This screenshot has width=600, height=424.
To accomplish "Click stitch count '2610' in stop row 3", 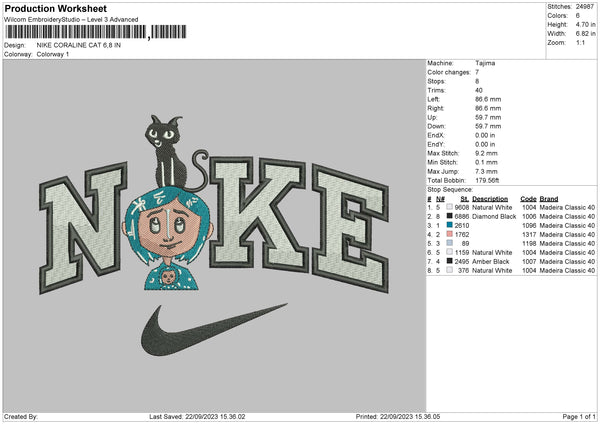I will [x=462, y=225].
